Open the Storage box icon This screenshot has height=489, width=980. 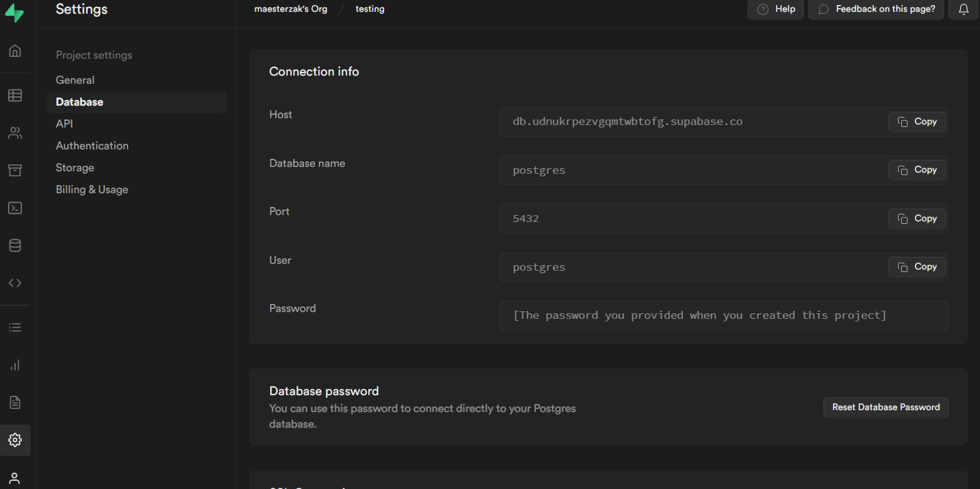[15, 170]
